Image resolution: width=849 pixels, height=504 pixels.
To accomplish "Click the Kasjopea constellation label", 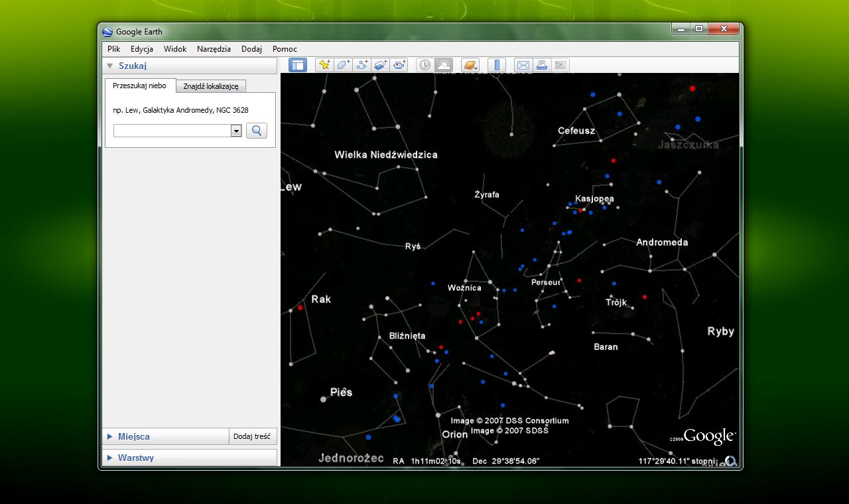I will (x=594, y=198).
